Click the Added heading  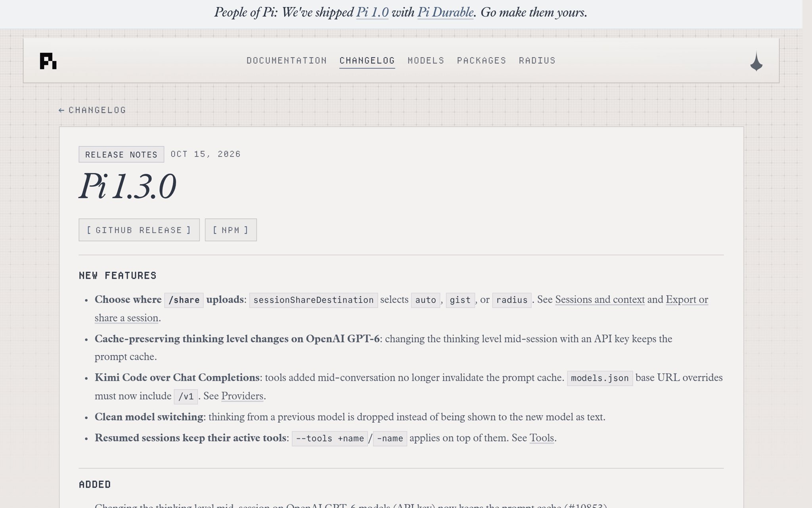click(95, 484)
